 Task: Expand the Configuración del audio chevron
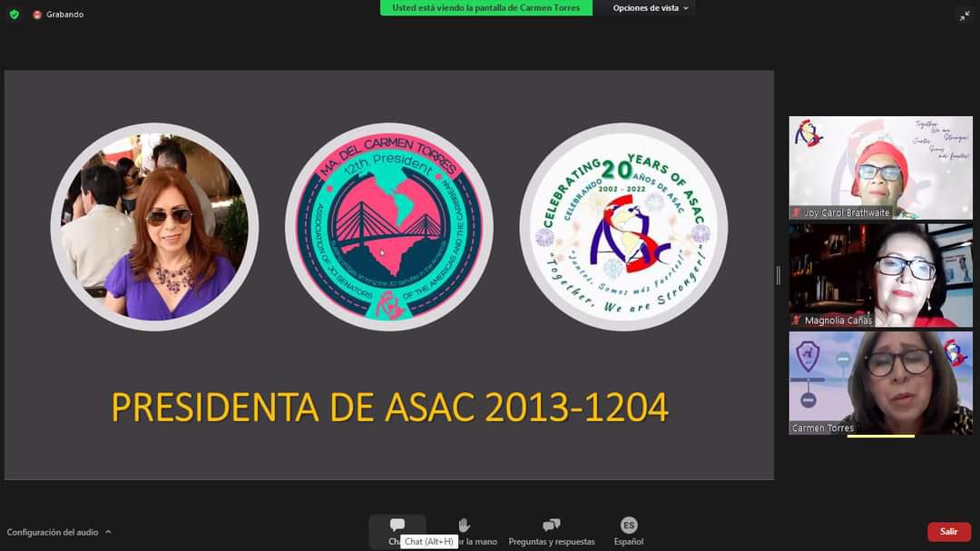point(108,531)
